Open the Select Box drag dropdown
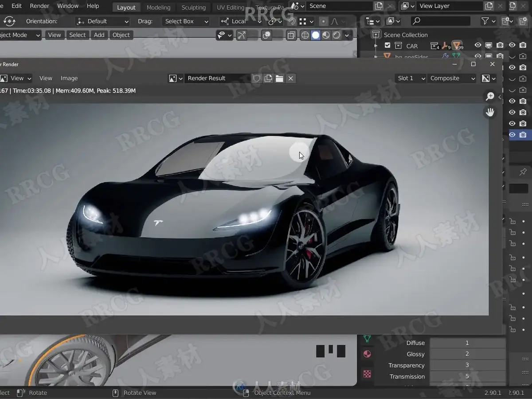Screen dimensions: 532x399 pos(185,21)
